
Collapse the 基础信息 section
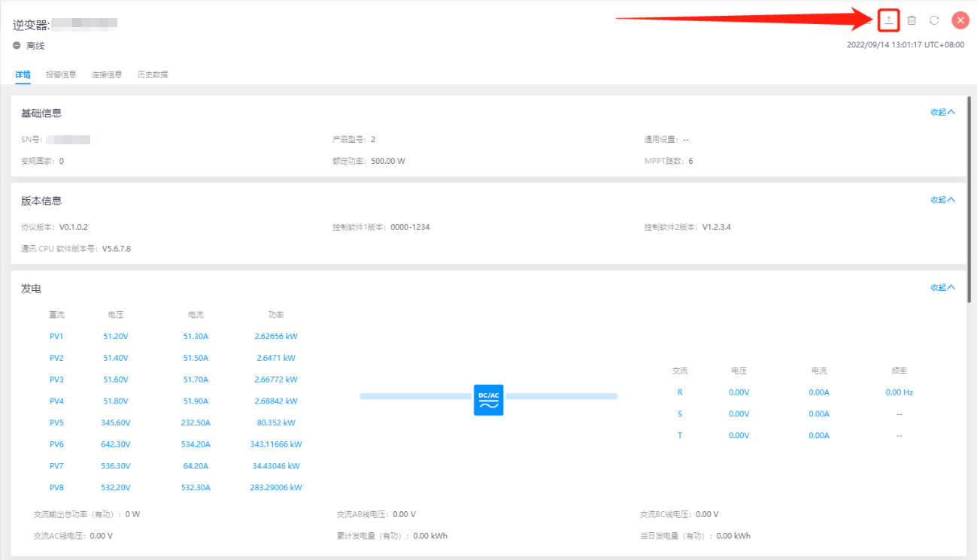tap(942, 112)
